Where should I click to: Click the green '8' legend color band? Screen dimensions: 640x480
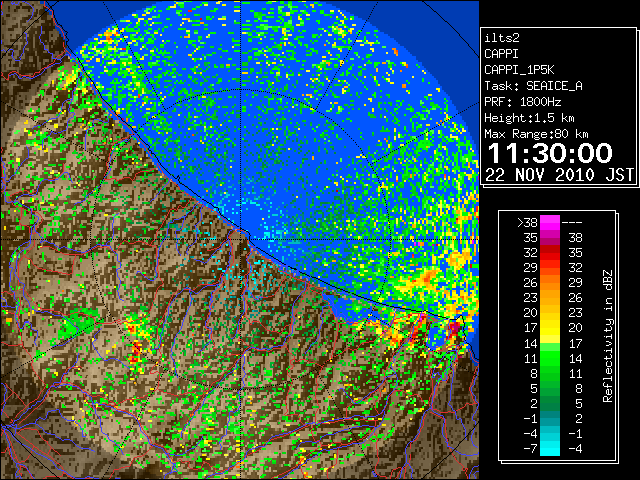pyautogui.click(x=550, y=373)
